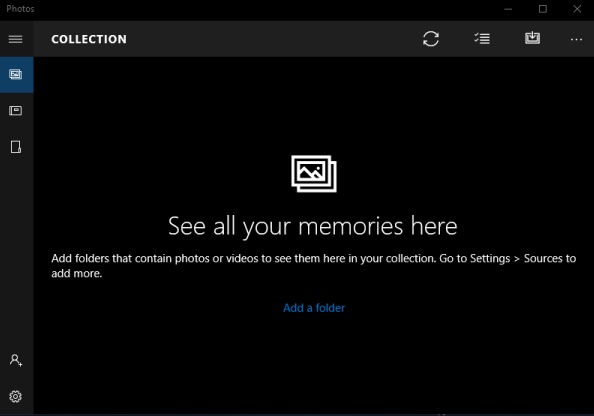Screen dimensions: 594x416
Task: Minimize the Photos window
Action: (508, 9)
